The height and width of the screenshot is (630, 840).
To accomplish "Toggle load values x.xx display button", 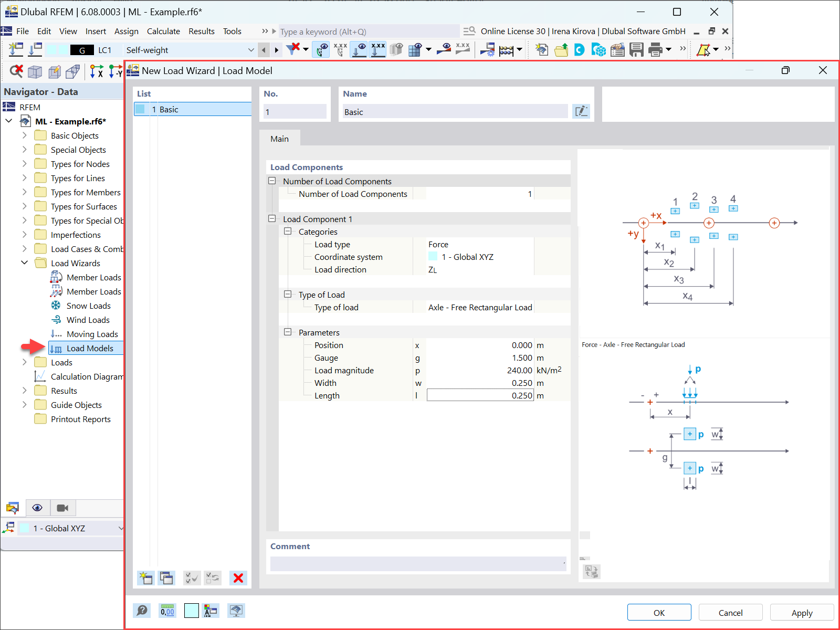I will [x=378, y=50].
